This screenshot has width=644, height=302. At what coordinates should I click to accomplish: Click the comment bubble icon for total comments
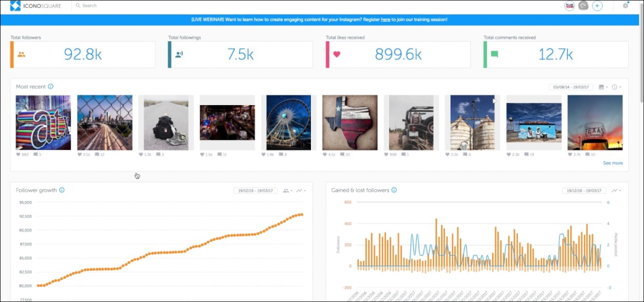pos(494,55)
